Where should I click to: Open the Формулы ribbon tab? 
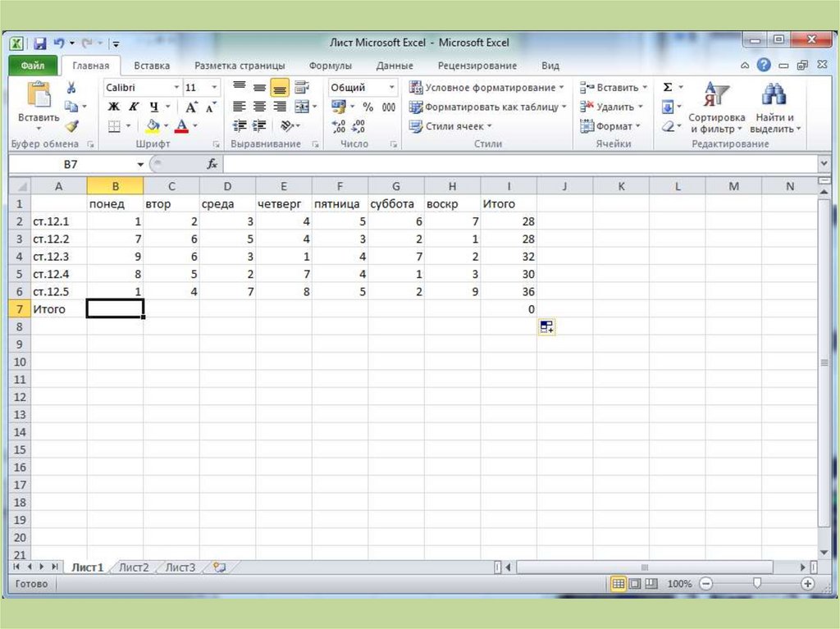(330, 66)
